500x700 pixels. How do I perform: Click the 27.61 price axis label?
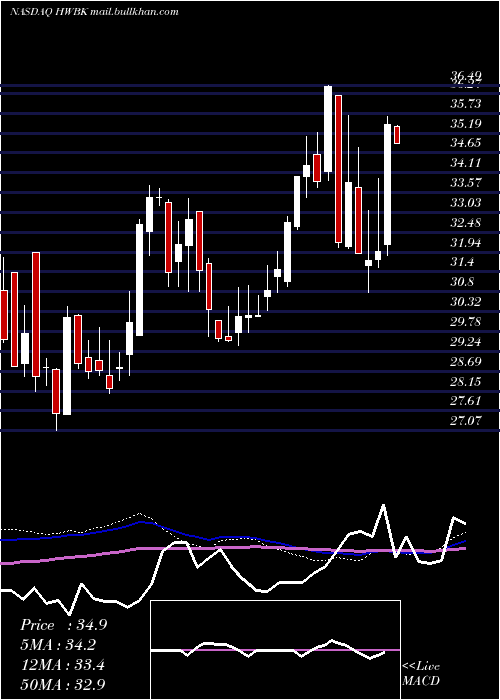click(465, 401)
